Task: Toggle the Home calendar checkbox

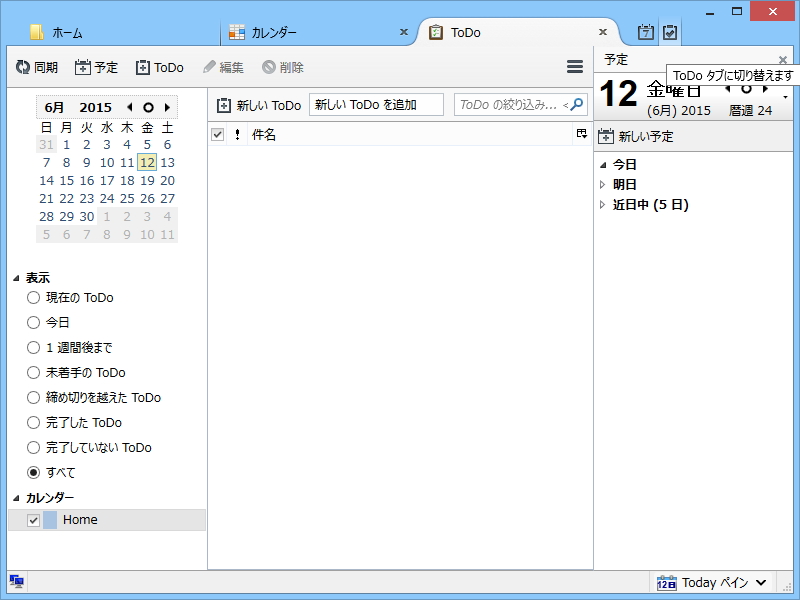Action: pyautogui.click(x=33, y=520)
